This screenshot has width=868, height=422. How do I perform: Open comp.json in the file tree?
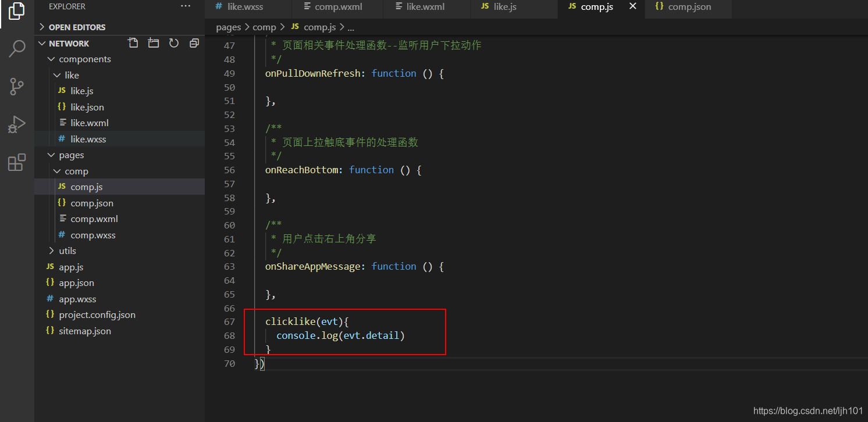point(119,203)
